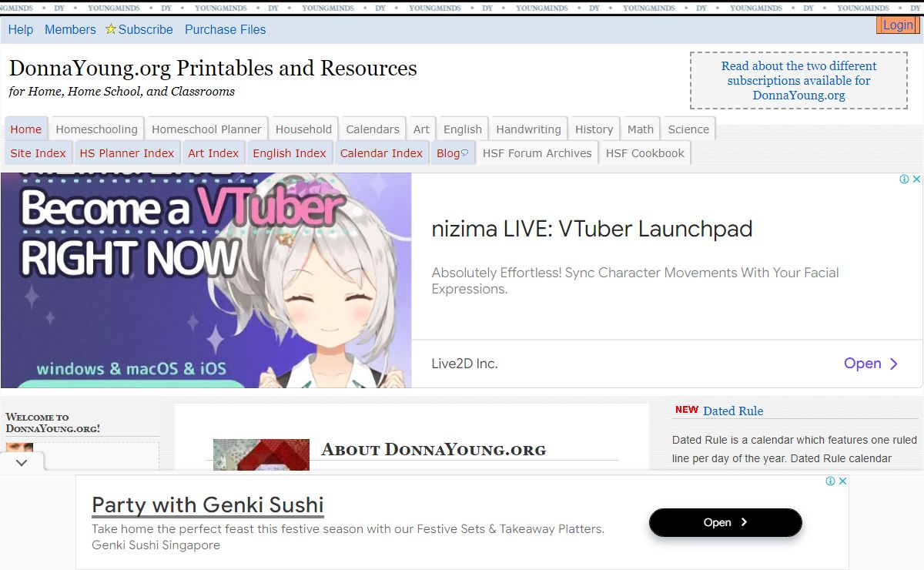Select the HS Planner Index tab

point(127,153)
